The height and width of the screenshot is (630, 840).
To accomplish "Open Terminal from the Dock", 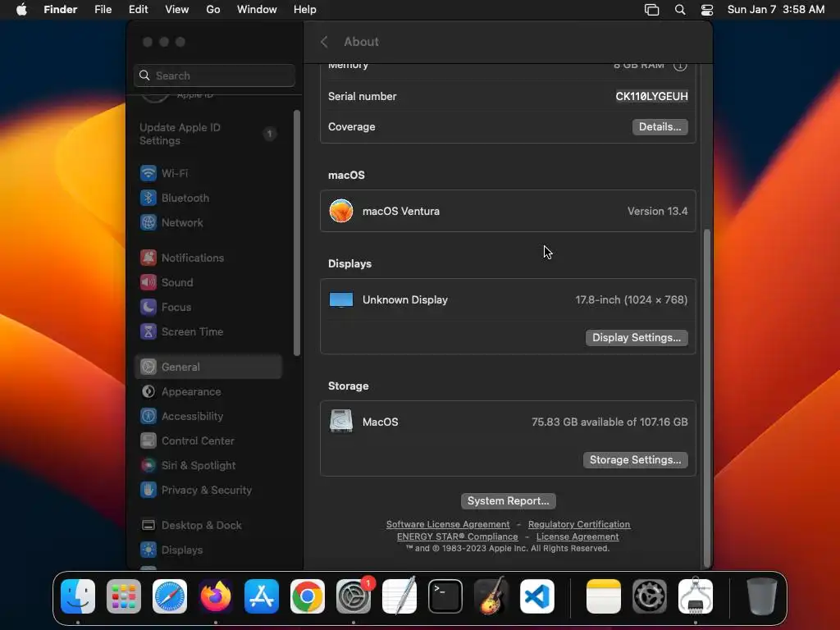I will pyautogui.click(x=445, y=596).
